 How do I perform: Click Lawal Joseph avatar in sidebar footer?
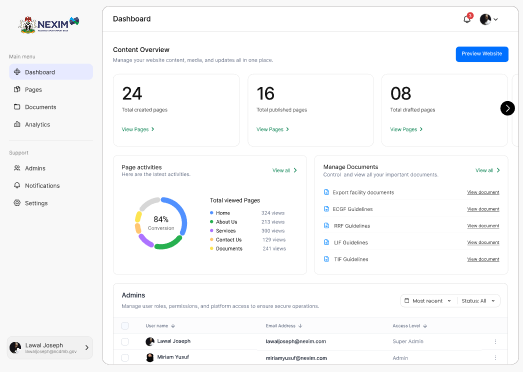[x=15, y=347]
